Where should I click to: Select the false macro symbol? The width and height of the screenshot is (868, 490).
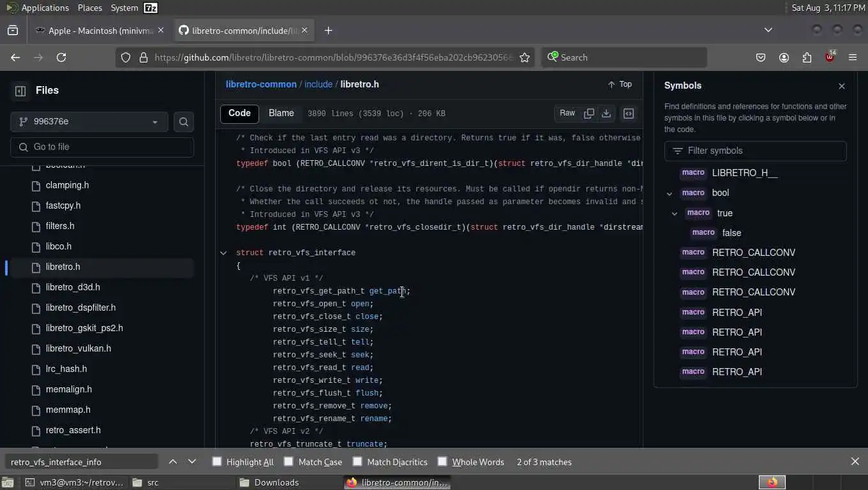pyautogui.click(x=731, y=233)
